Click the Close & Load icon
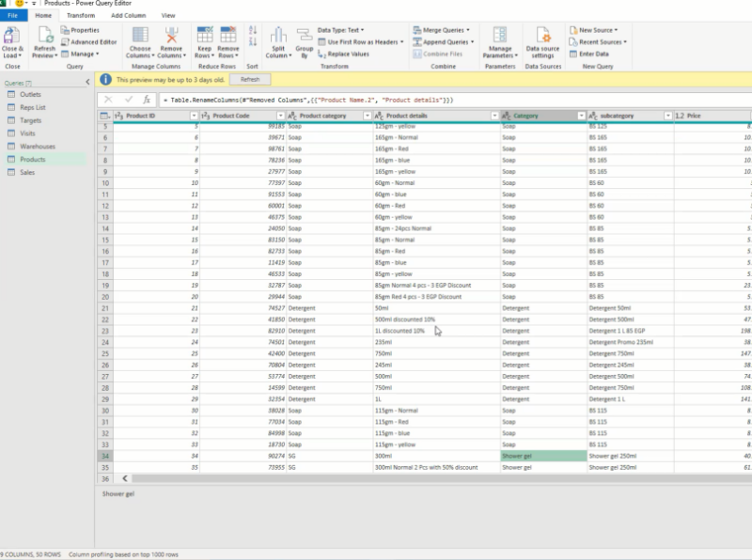Screen dimensions: 752x560 tap(11, 36)
